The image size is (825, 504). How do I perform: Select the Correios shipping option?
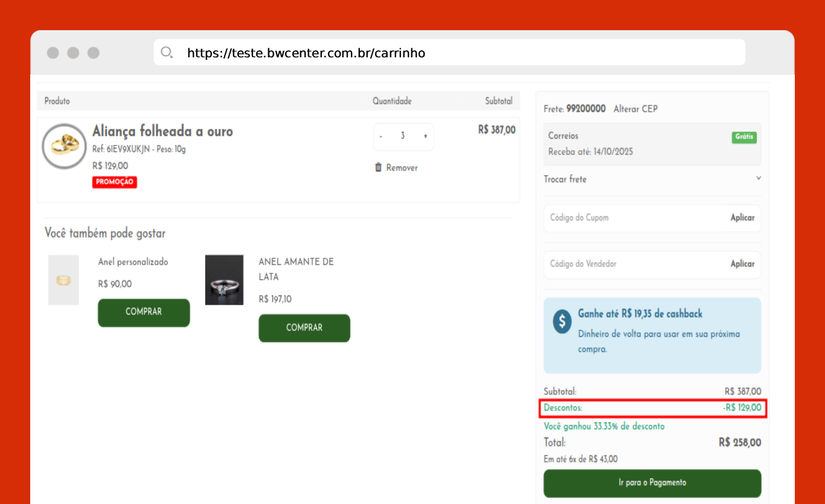pyautogui.click(x=652, y=144)
